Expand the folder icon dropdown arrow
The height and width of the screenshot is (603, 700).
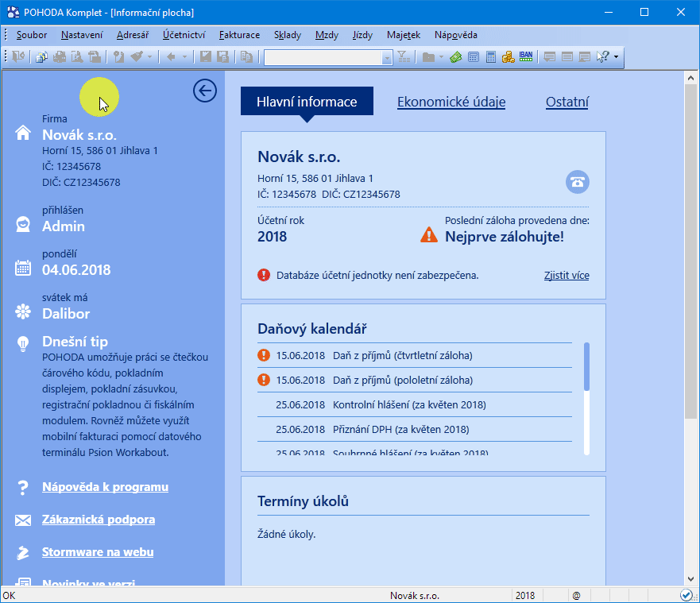(441, 56)
